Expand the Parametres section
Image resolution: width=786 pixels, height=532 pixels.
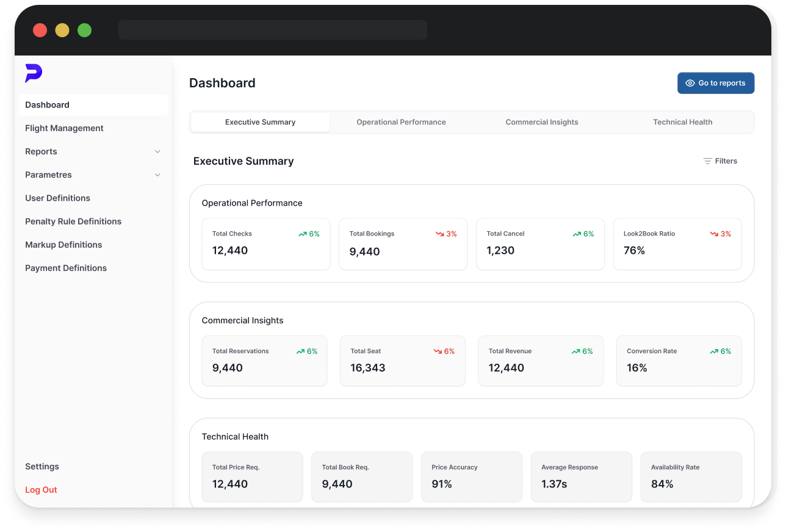click(x=48, y=174)
